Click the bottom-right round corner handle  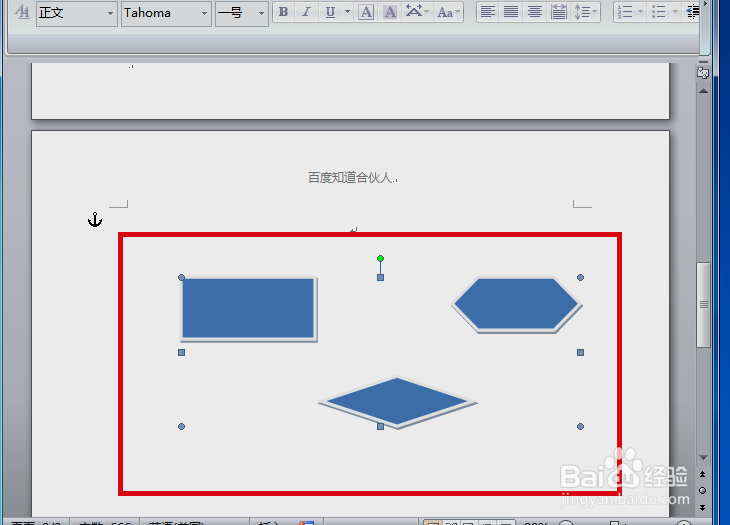coord(580,426)
